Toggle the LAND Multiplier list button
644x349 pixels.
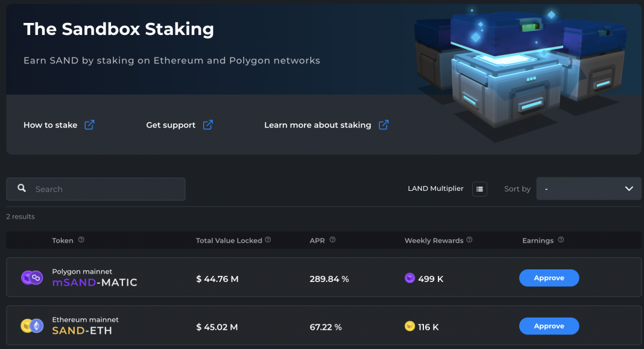[479, 189]
